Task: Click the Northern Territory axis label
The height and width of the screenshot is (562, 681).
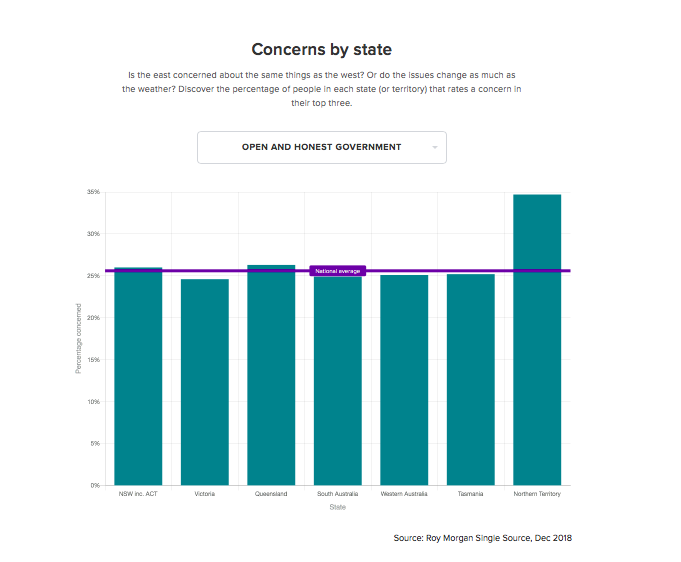Action: click(537, 494)
